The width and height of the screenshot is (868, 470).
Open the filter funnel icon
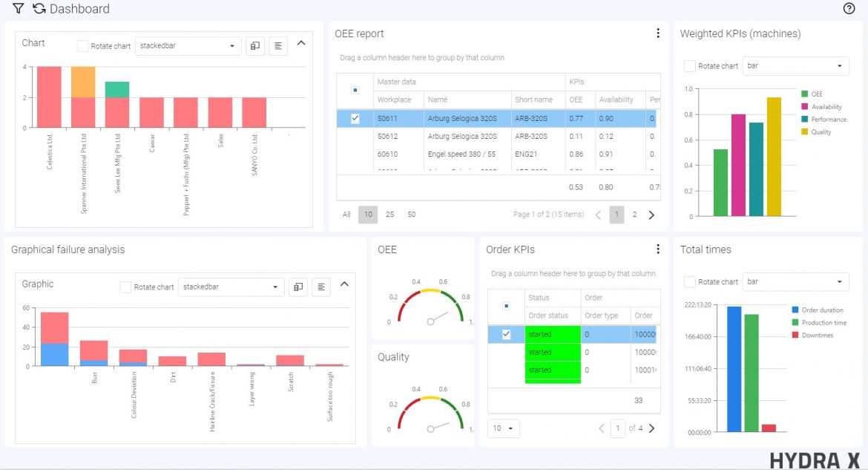[x=18, y=9]
